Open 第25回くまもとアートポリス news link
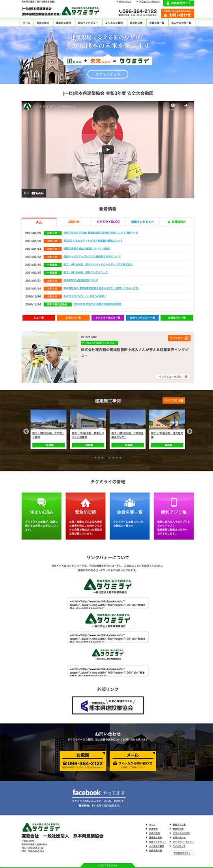Viewport: 213px width, 868px height. (x=93, y=241)
